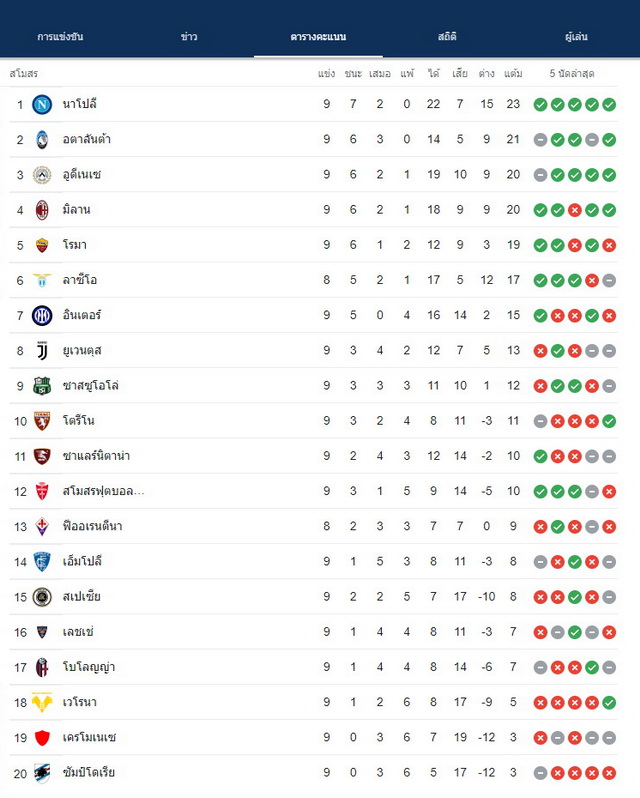Click the Inter club crest icon
640x798 pixels.
point(42,316)
